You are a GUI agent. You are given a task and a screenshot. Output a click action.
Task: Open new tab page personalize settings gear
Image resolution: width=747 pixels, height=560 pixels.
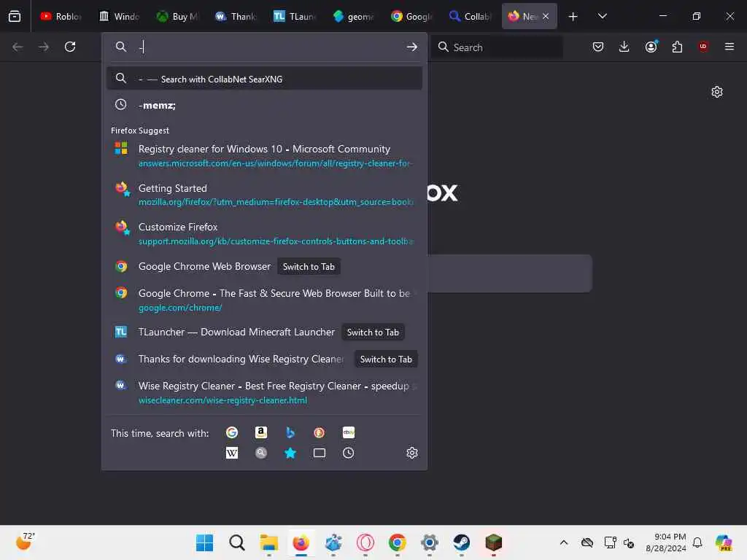pyautogui.click(x=717, y=92)
